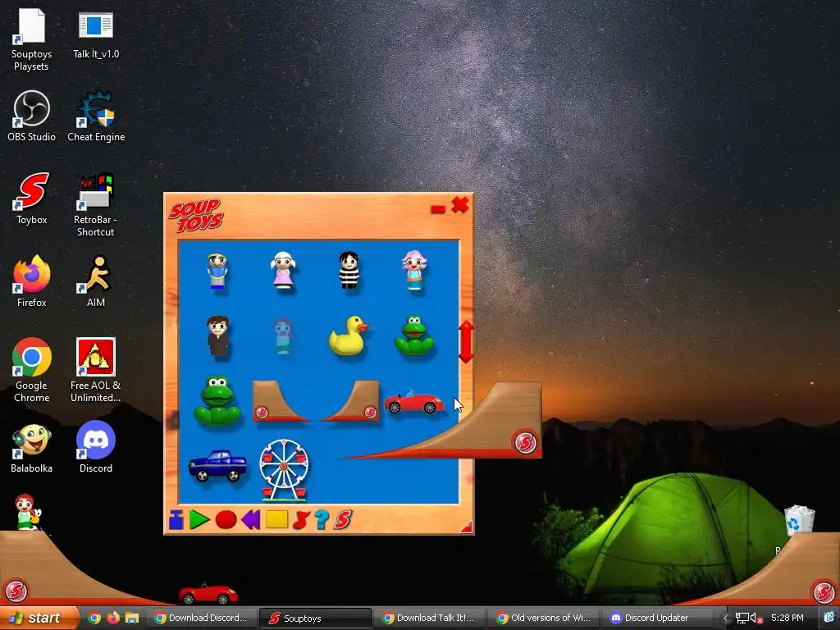
Task: Click the red up-down scroll arrow in toybox
Action: click(x=466, y=342)
